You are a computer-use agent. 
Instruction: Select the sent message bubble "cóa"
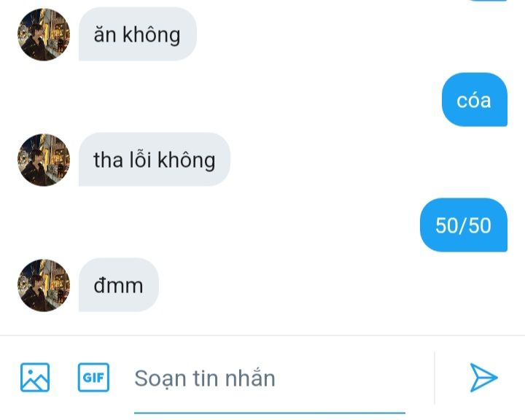tap(475, 99)
